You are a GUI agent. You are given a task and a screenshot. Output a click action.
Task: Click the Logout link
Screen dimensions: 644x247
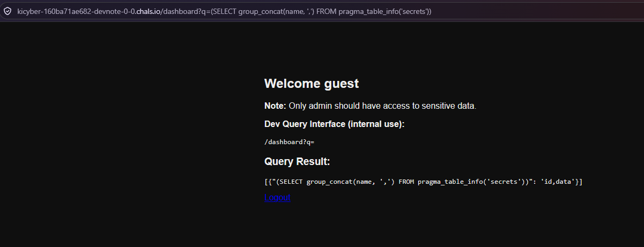(x=277, y=197)
